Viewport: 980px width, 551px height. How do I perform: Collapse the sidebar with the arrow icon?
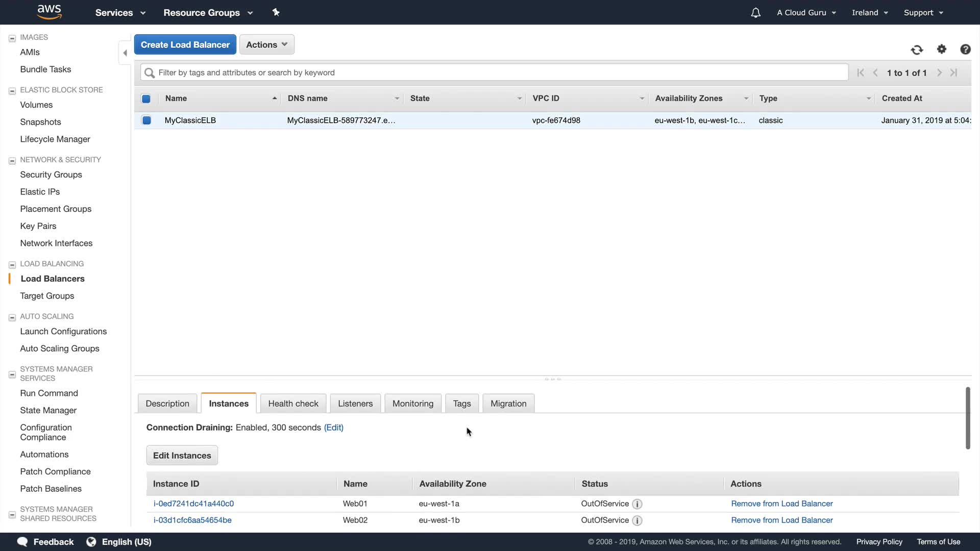click(x=125, y=53)
